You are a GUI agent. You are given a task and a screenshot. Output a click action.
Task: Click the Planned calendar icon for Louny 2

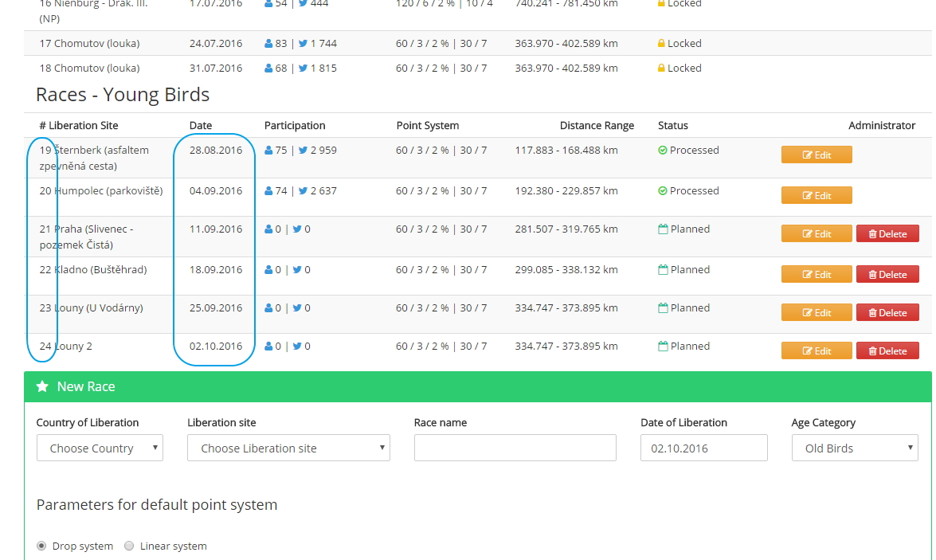(663, 347)
